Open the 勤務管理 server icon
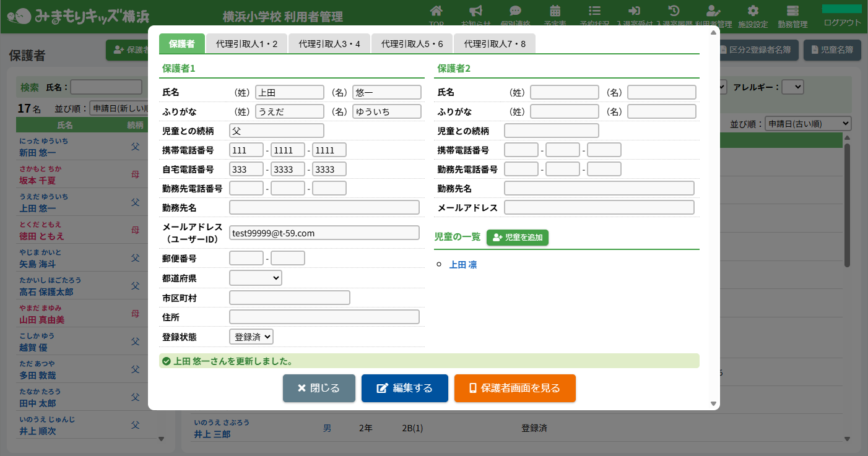Image resolution: width=868 pixels, height=456 pixels. click(792, 11)
